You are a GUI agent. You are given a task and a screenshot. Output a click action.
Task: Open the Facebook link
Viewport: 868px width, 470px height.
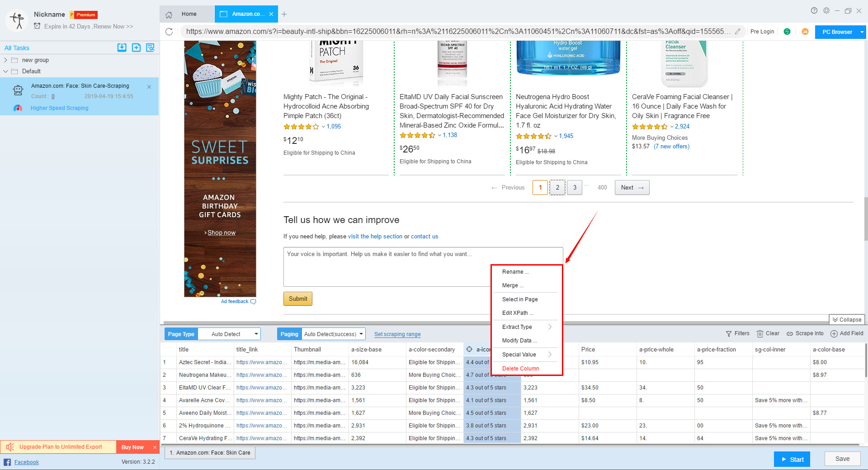27,462
